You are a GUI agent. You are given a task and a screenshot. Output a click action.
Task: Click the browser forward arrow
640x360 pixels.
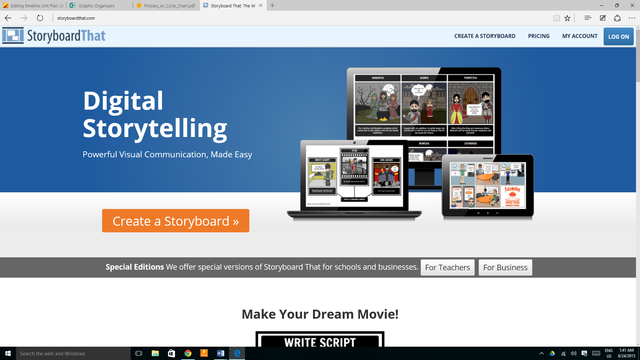coord(24,18)
